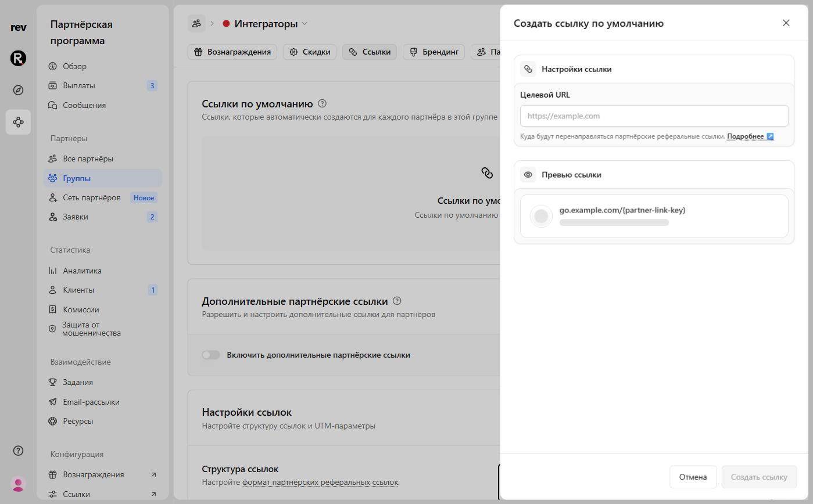Click the external arrow next to Ссылки in sidebar
Image resolution: width=813 pixels, height=504 pixels.
153,494
